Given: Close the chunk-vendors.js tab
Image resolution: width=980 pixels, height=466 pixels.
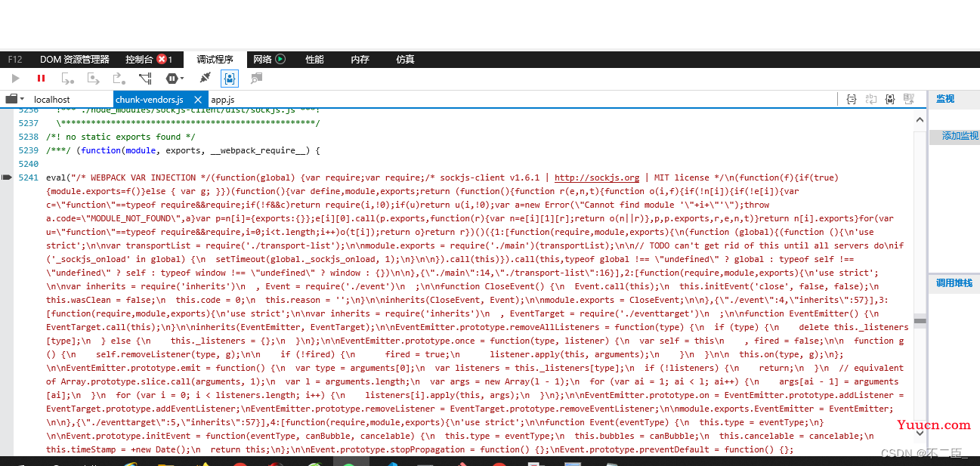Looking at the screenshot, I should coord(198,100).
